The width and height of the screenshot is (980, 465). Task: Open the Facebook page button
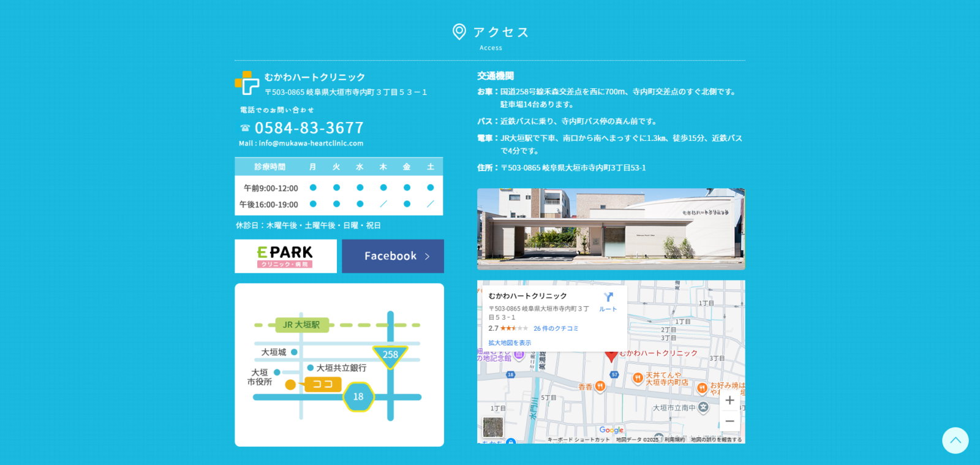(393, 256)
